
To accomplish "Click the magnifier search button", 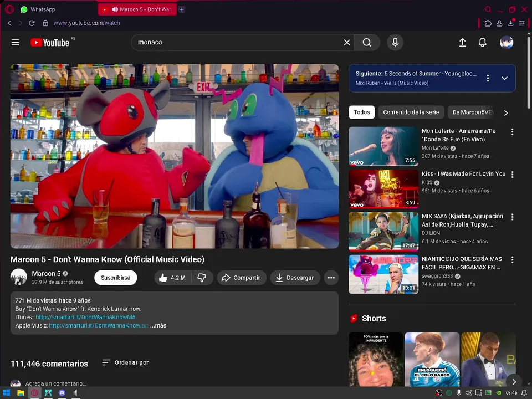I will coord(367,43).
